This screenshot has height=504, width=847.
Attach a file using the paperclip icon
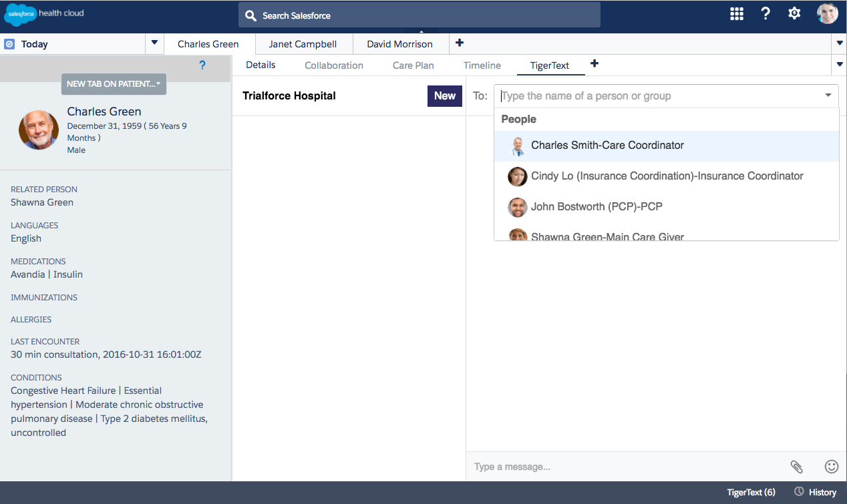[x=797, y=467]
